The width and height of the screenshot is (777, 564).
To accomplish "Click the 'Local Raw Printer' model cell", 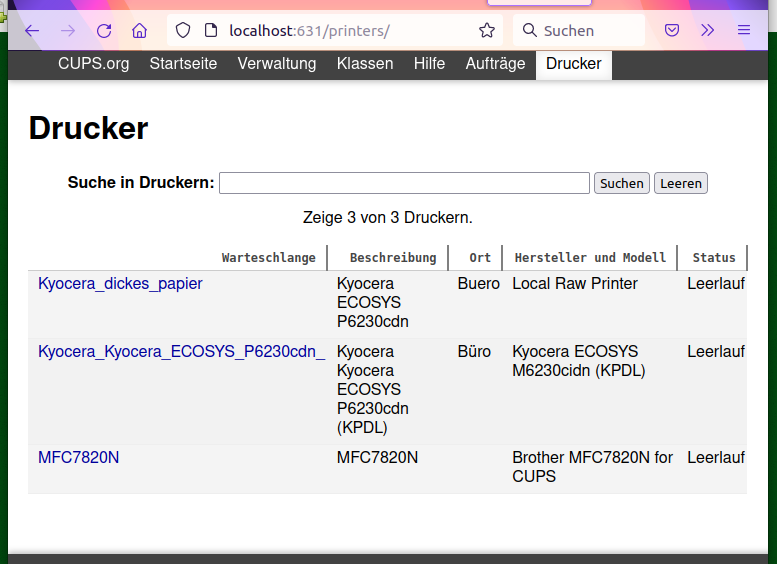I will pos(575,283).
